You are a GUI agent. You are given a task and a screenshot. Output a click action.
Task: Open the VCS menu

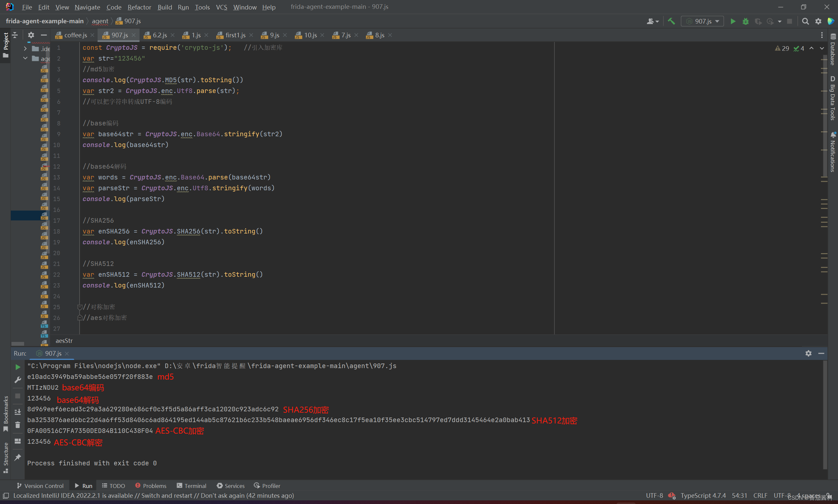tap(221, 7)
